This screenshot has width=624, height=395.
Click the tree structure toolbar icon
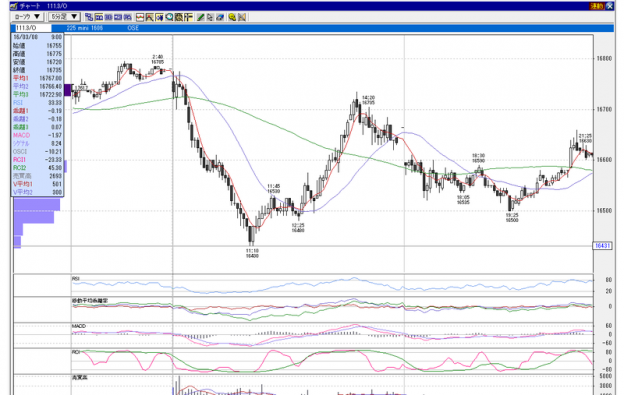89,17
